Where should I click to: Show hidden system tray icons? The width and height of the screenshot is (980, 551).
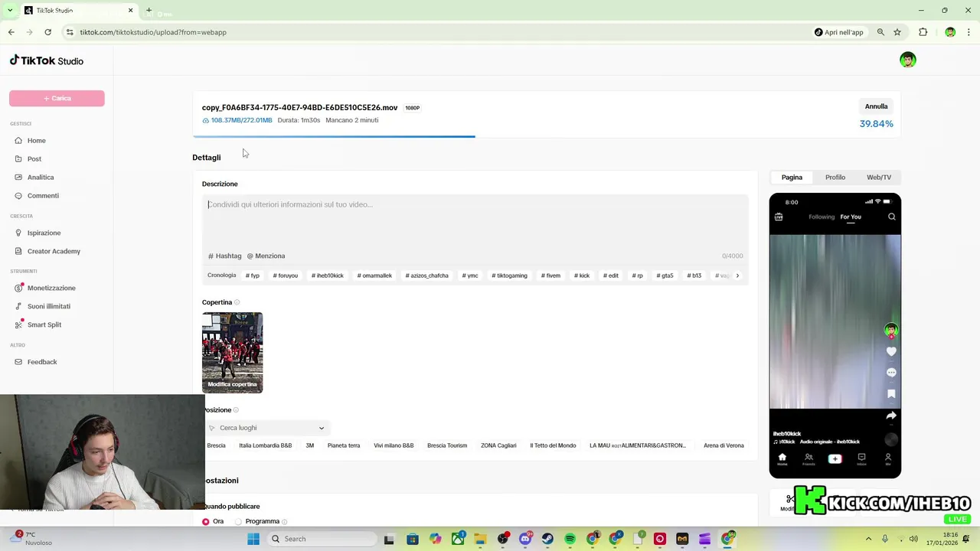[868, 539]
